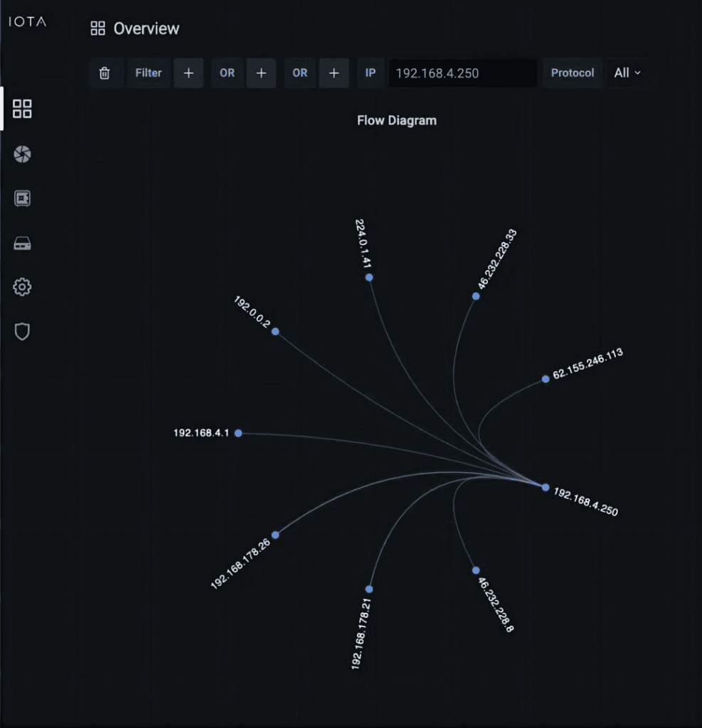702x728 pixels.
Task: Click the IP address input field
Action: [462, 73]
